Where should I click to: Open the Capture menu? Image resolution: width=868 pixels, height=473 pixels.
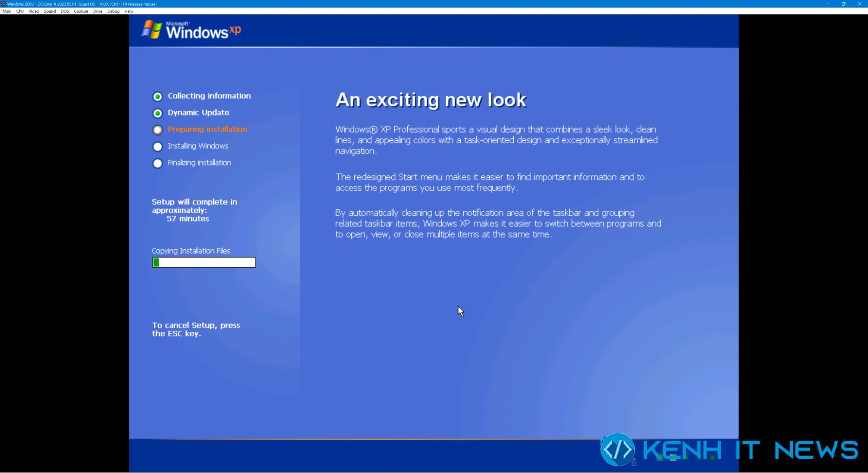(x=81, y=11)
